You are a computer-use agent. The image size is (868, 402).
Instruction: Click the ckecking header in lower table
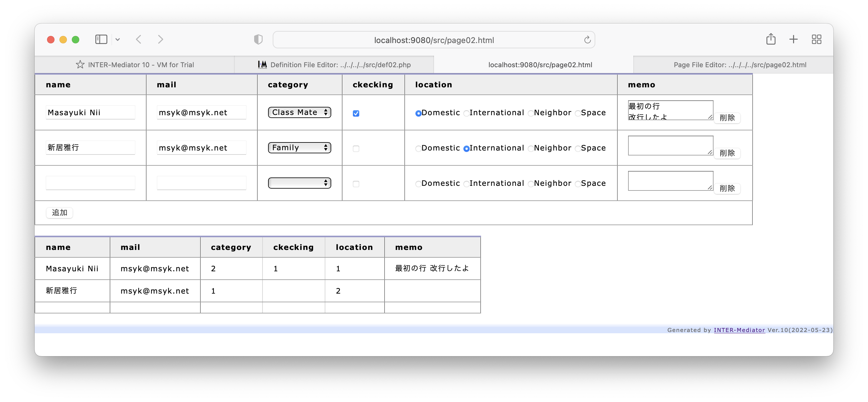[x=293, y=247]
